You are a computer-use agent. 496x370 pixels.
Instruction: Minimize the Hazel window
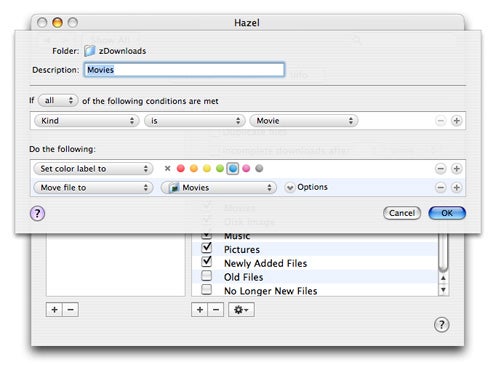[57, 23]
